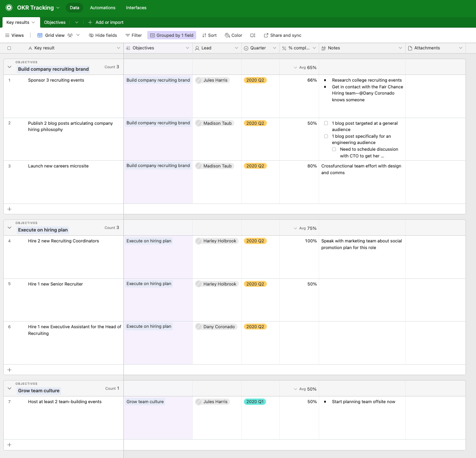Switch to the Automations tab
476x458 pixels.
(102, 8)
